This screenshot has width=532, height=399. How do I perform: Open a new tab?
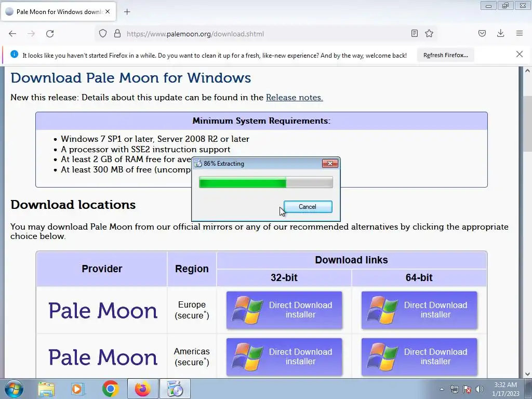[127, 12]
